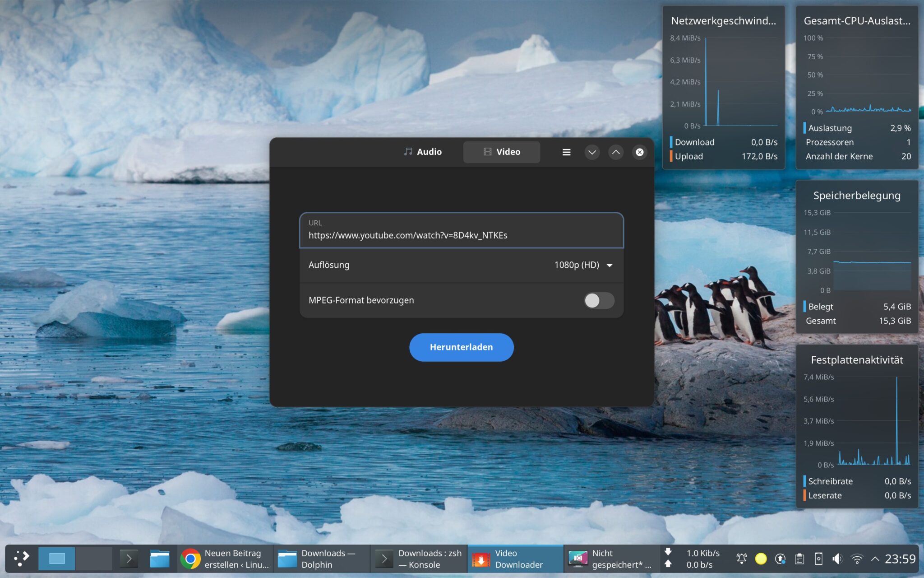The width and height of the screenshot is (924, 578).
Task: Open Google Chrome from the taskbar
Action: tap(190, 559)
